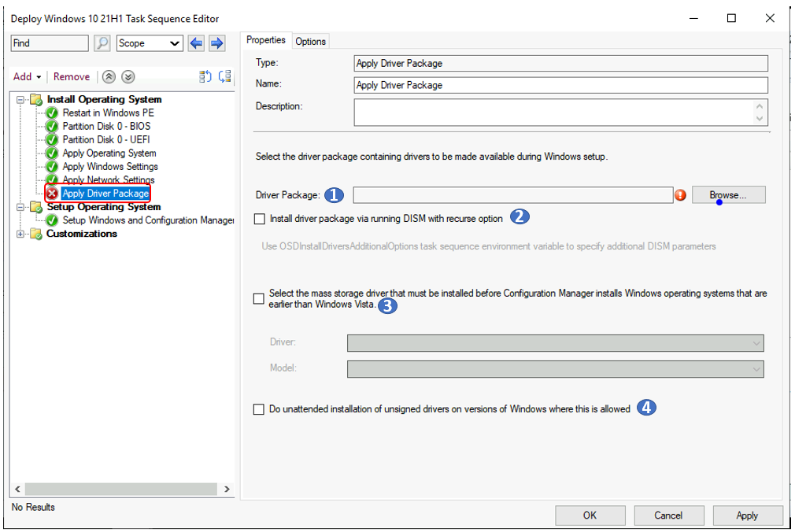
Task: Collapse the Setup Operating System group
Action: (x=20, y=207)
